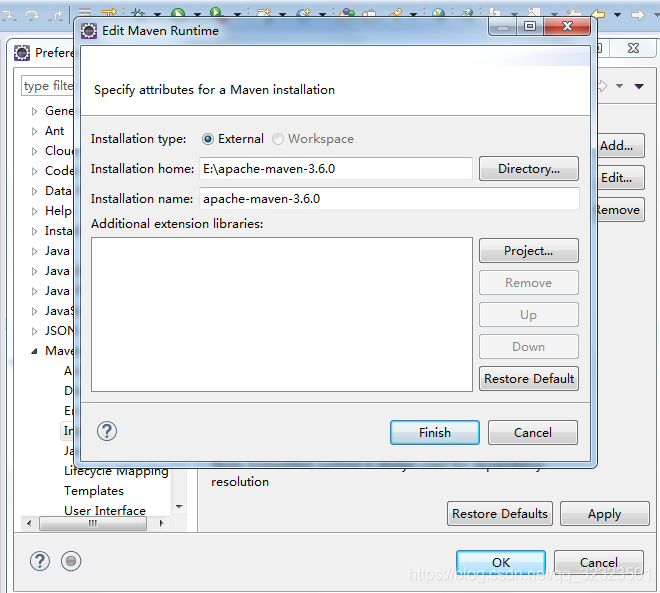Click the Up button for extension libraries
The width and height of the screenshot is (660, 593).
(x=529, y=315)
